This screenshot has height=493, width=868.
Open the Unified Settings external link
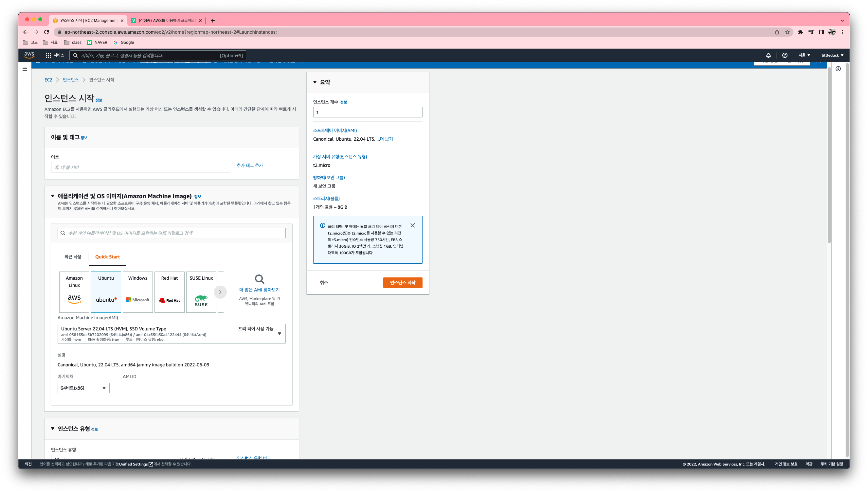[136, 464]
